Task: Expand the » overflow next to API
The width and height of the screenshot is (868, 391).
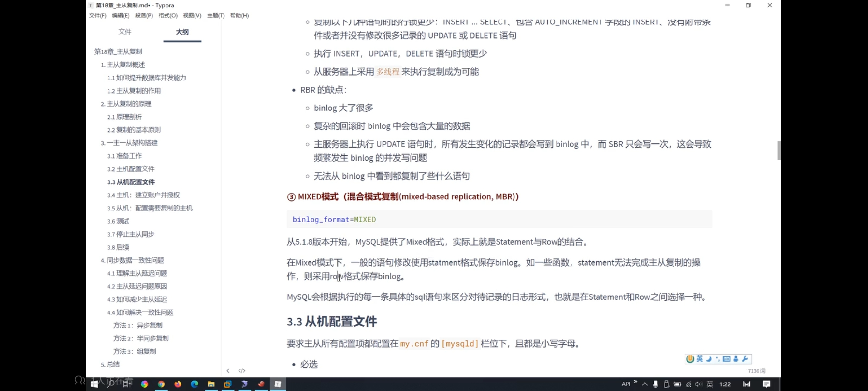Action: point(635,382)
